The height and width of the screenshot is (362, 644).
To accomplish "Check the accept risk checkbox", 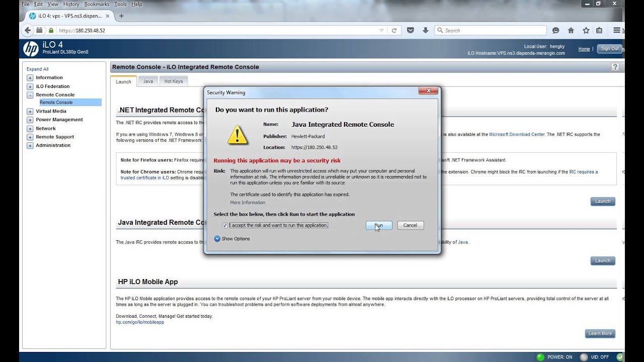I will point(225,225).
